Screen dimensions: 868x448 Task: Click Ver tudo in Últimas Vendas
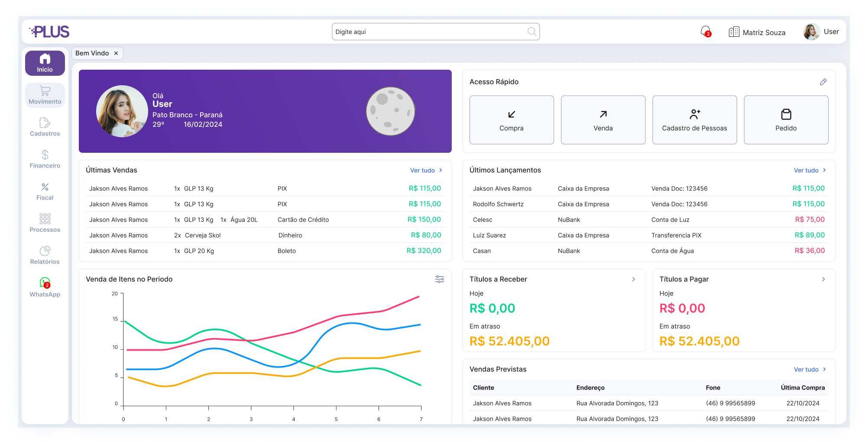(x=426, y=170)
